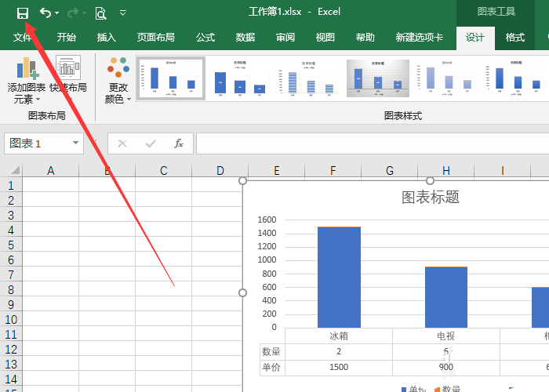Click the 1500 value in data table
The height and width of the screenshot is (392, 549).
click(339, 367)
